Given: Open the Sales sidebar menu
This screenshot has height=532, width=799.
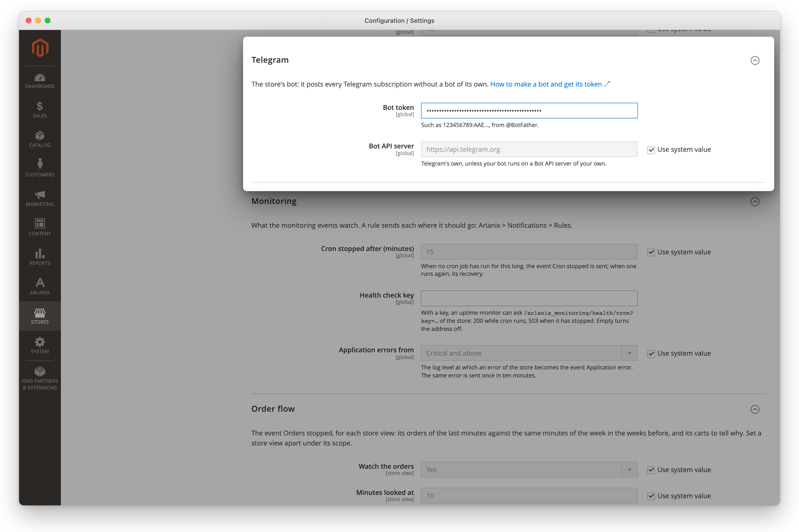Looking at the screenshot, I should pos(40,110).
